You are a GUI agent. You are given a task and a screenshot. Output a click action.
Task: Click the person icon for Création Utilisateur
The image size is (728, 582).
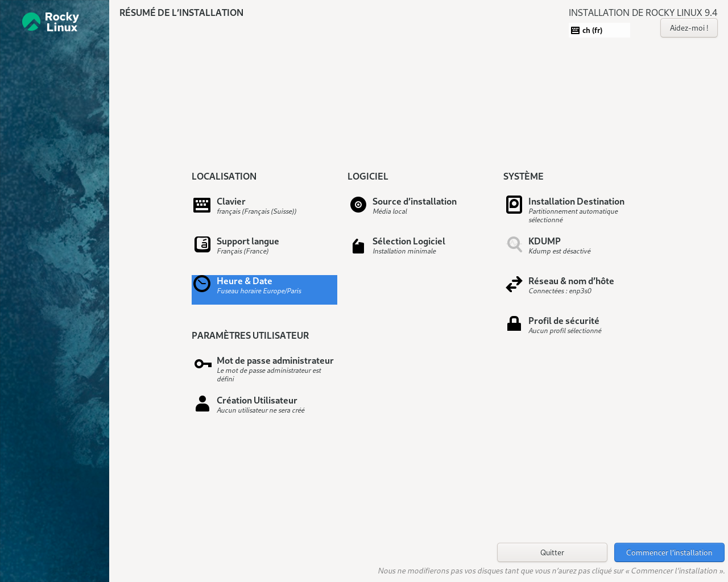point(202,404)
